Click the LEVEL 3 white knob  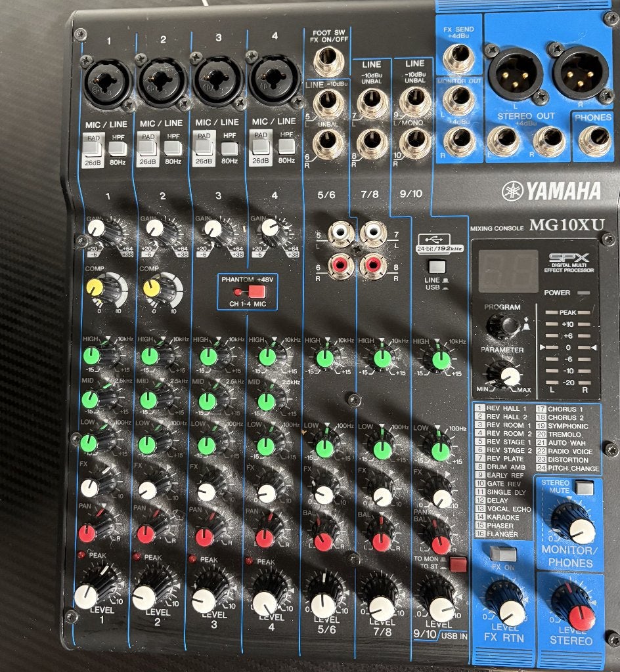pos(203,601)
